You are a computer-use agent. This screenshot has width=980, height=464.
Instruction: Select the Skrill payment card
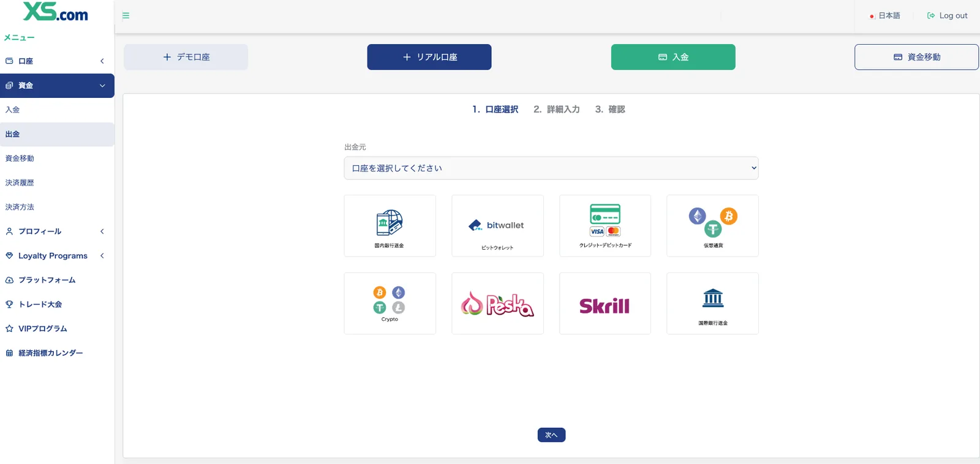tap(605, 304)
